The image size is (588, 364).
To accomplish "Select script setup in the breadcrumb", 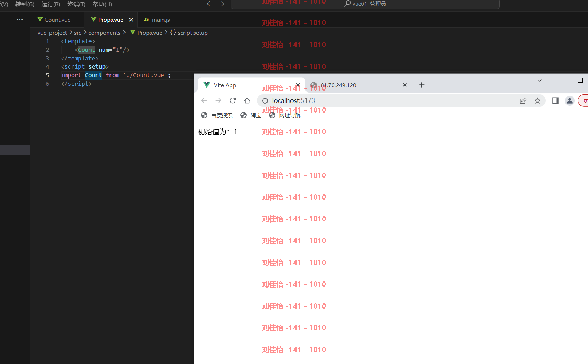I will 192,33.
